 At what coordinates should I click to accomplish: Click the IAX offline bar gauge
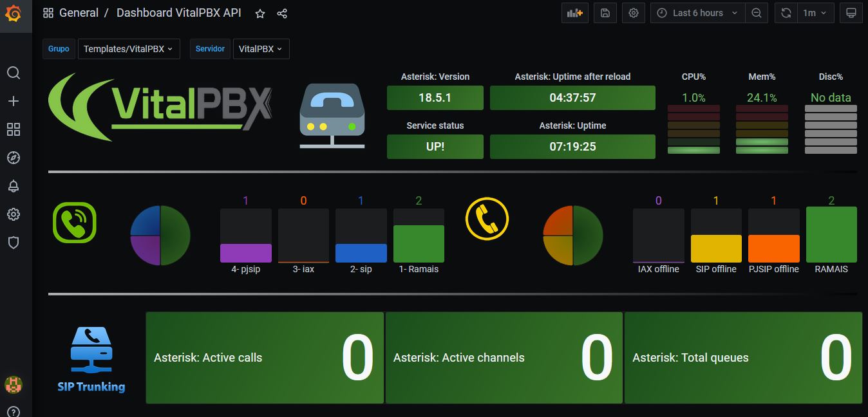tap(659, 236)
